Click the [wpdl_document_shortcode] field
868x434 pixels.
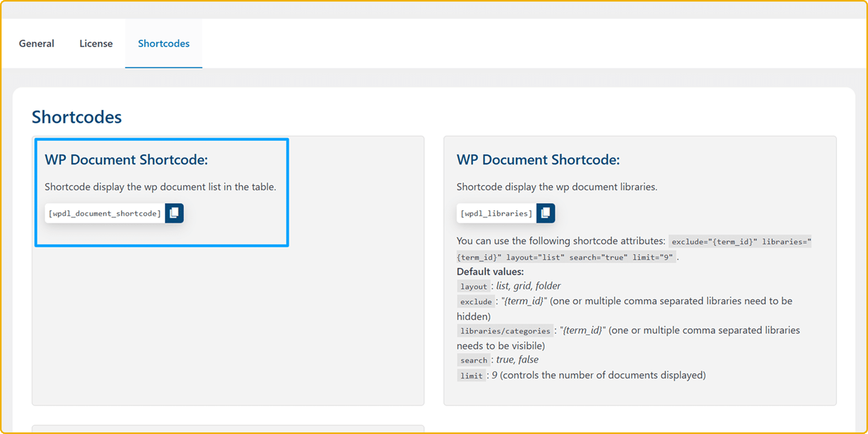click(105, 213)
